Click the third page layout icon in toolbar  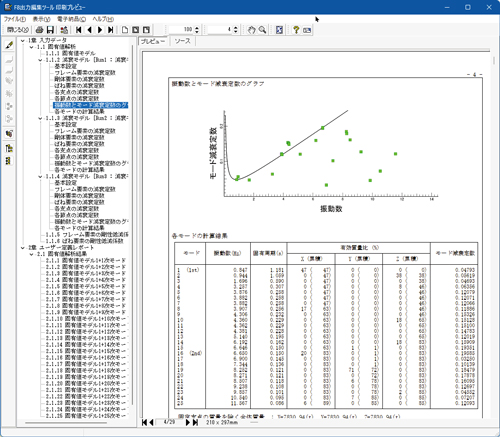point(146,30)
